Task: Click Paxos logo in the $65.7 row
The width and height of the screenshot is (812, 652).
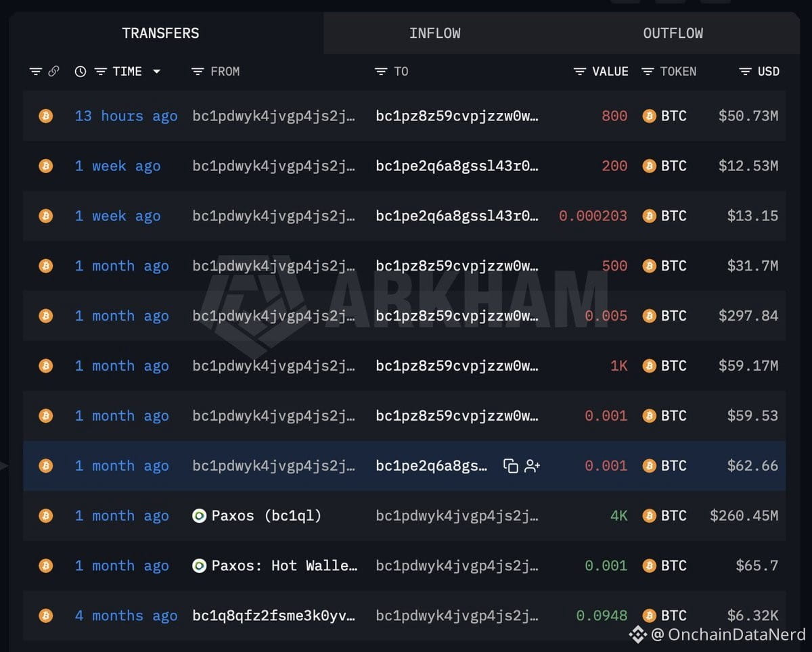Action: (199, 566)
